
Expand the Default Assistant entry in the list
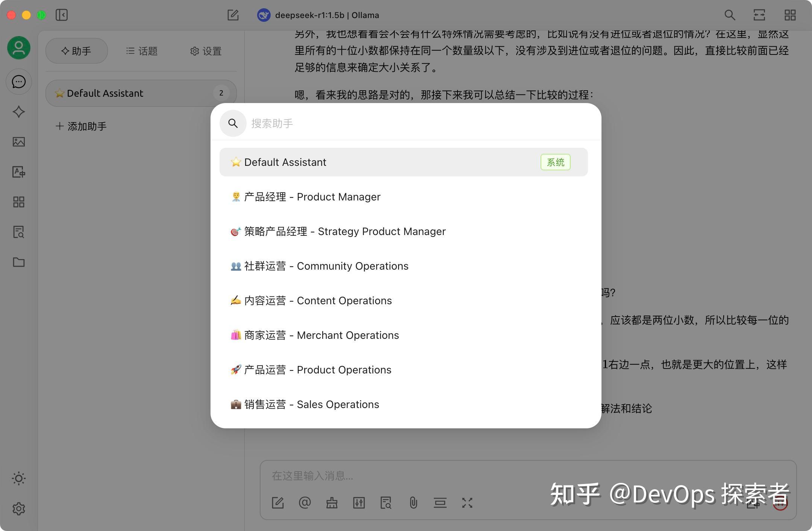403,162
